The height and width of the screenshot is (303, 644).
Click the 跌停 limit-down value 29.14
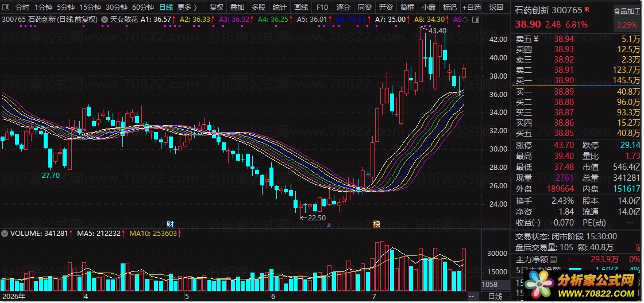click(630, 145)
